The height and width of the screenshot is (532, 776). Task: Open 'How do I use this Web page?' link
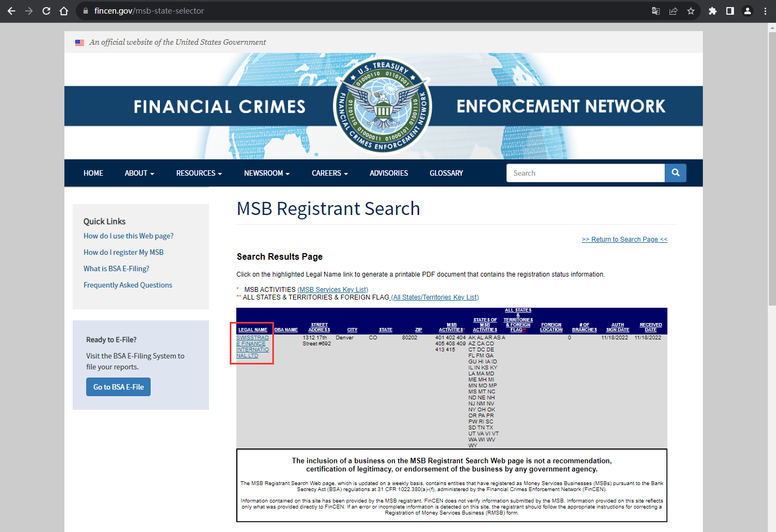[x=129, y=236]
